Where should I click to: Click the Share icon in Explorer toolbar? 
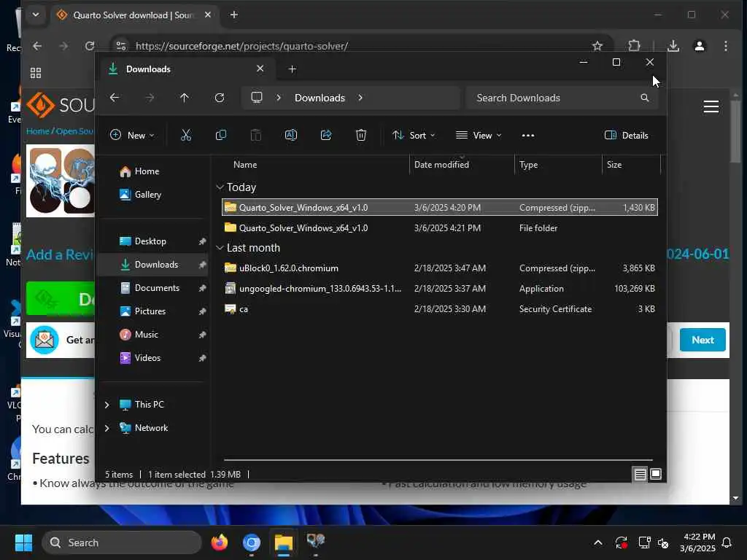(326, 135)
